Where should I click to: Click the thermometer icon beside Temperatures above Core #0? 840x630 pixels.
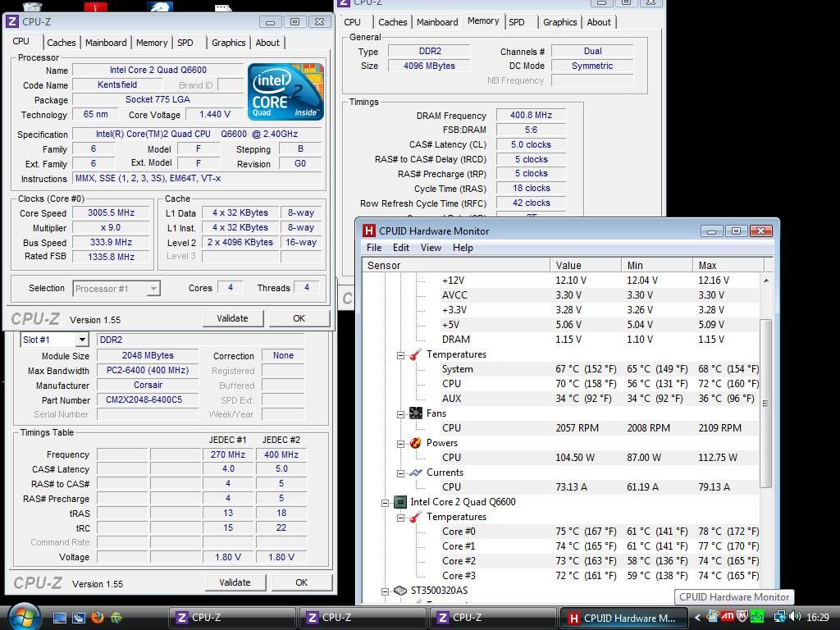click(x=415, y=517)
